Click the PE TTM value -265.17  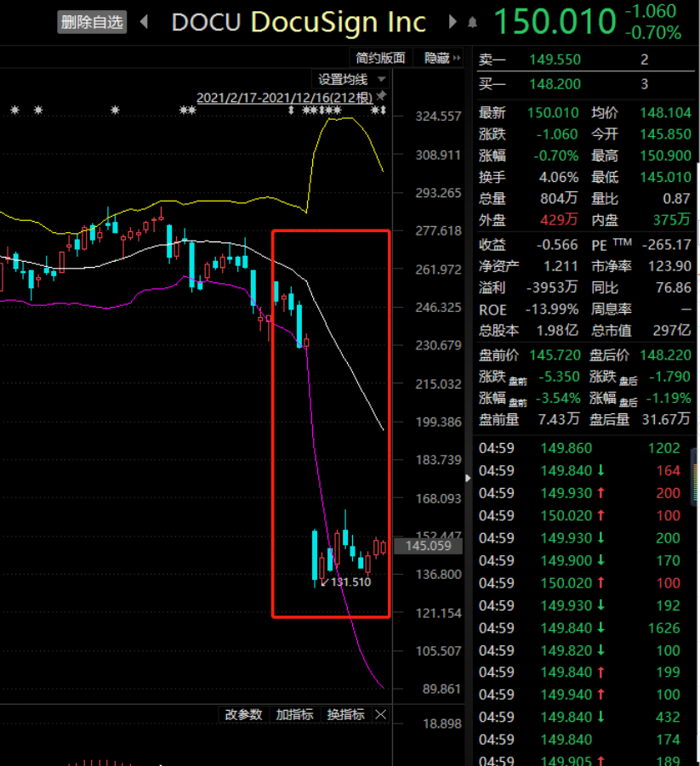tap(667, 245)
